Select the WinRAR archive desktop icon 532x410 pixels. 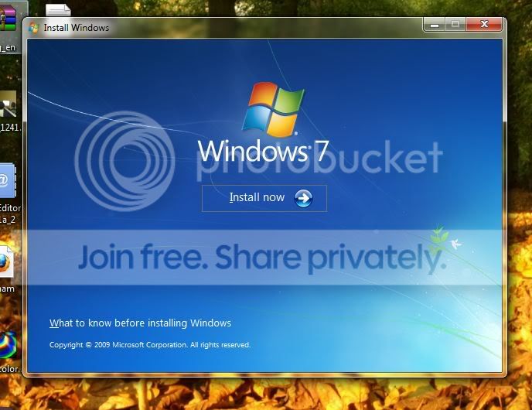[x=8, y=19]
